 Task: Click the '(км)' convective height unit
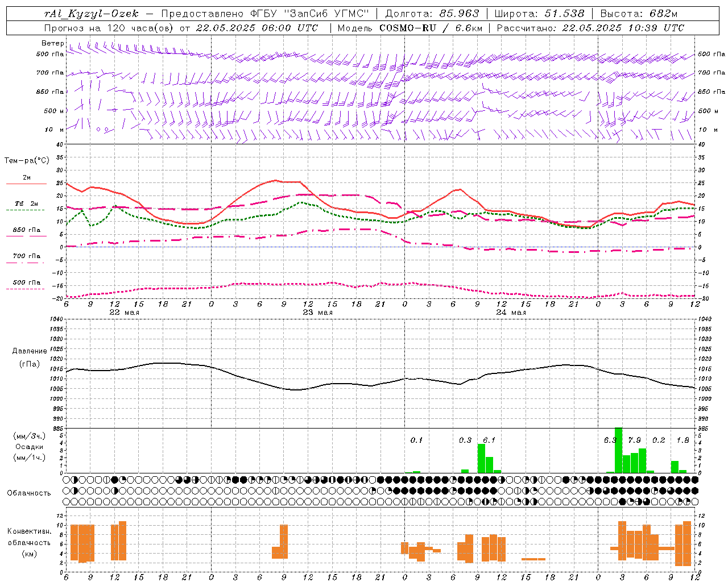pyautogui.click(x=29, y=554)
